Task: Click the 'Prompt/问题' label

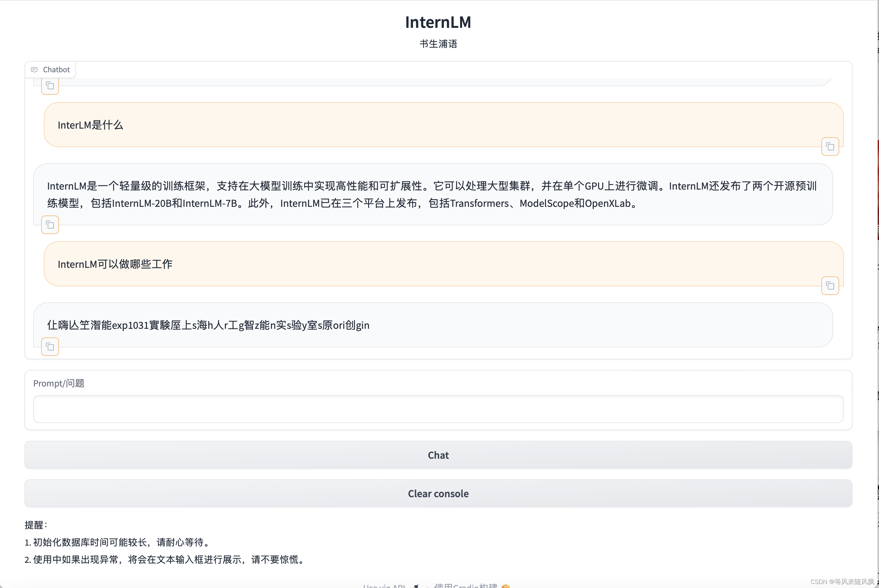Action: 59,383
